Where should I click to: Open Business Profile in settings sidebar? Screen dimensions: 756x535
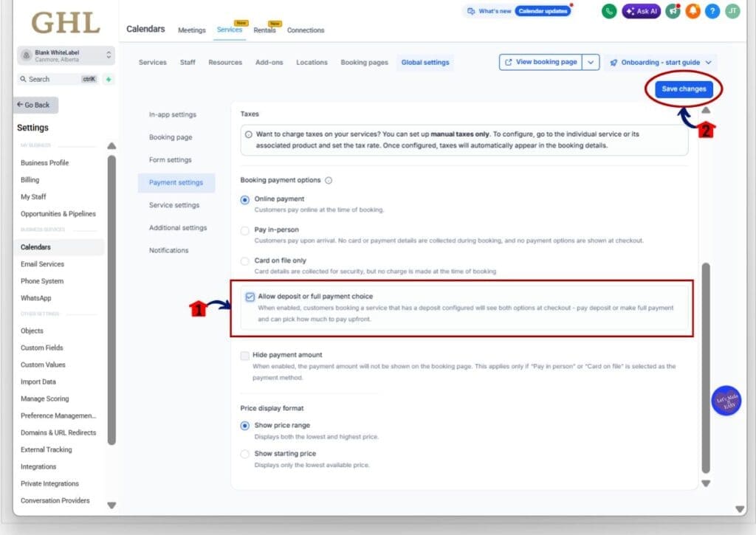(44, 163)
